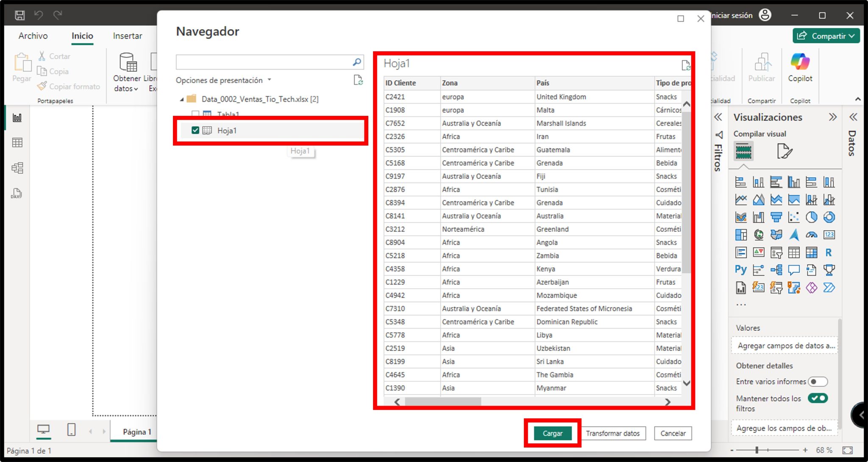The height and width of the screenshot is (462, 868).
Task: Select the gauge visual icon
Action: point(811,235)
